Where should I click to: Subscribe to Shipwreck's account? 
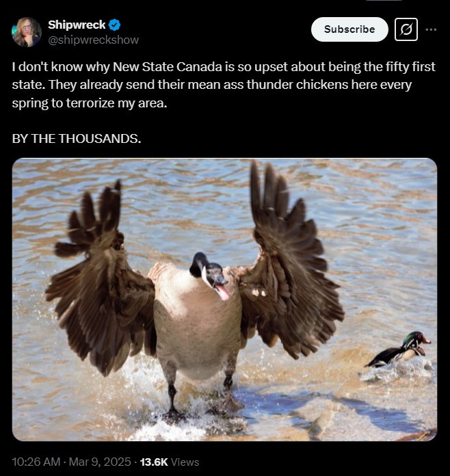(349, 29)
